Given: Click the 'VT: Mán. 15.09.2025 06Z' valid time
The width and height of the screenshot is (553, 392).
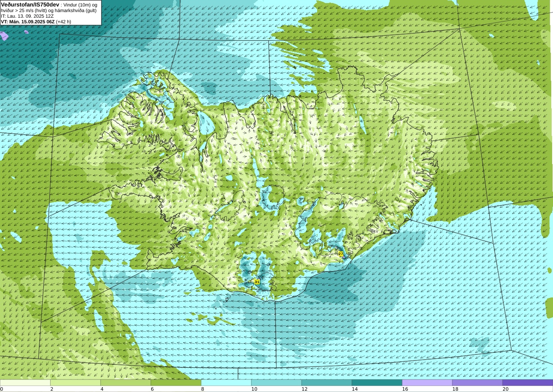Looking at the screenshot, I should pyautogui.click(x=28, y=22).
